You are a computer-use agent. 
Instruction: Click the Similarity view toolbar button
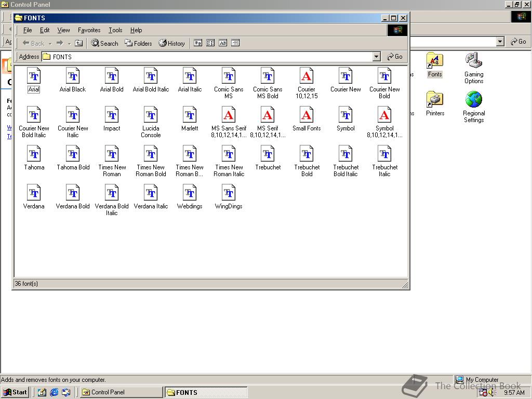(x=223, y=43)
